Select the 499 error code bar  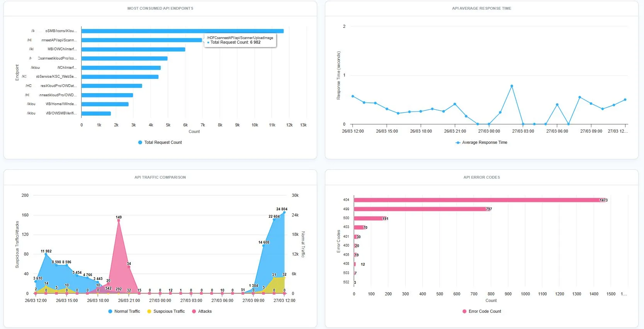[421, 209]
